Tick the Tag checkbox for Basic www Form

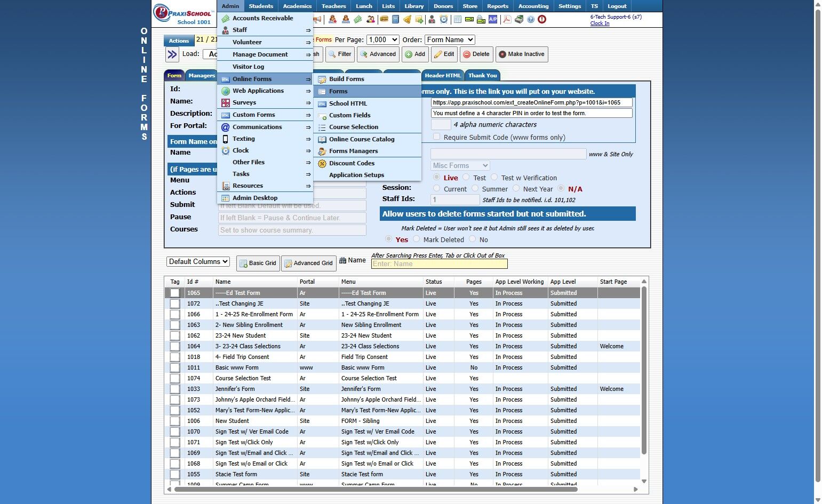tap(175, 367)
